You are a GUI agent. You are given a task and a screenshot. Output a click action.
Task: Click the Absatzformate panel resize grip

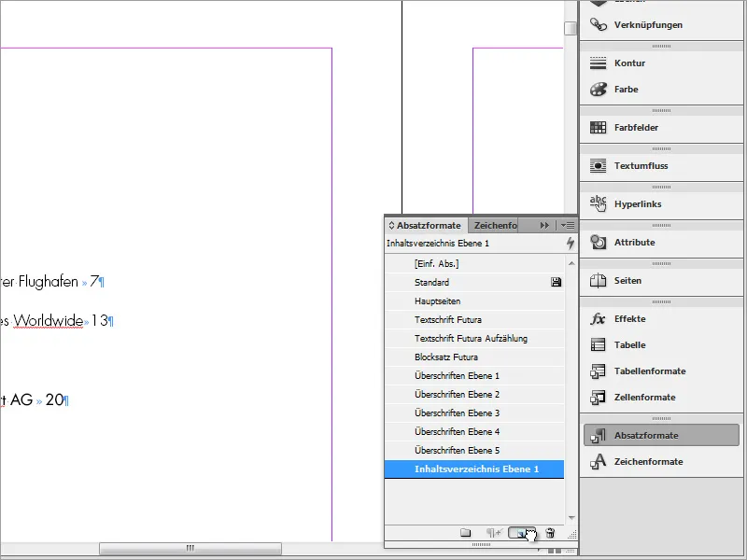572,535
